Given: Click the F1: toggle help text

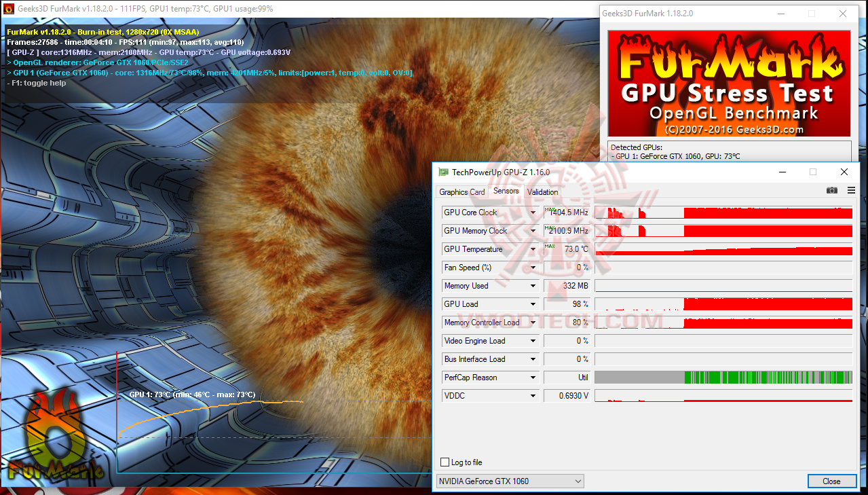Looking at the screenshot, I should pos(38,83).
